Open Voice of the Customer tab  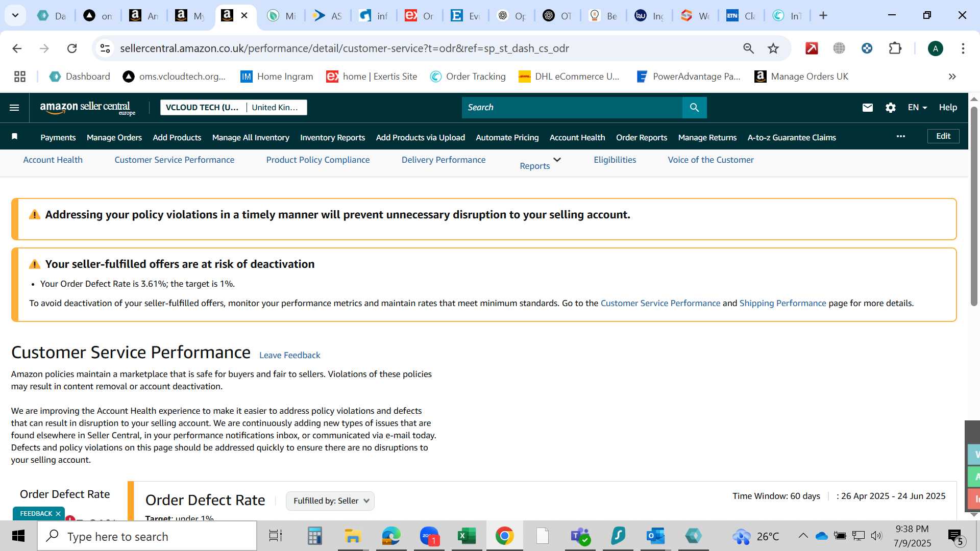click(x=710, y=160)
